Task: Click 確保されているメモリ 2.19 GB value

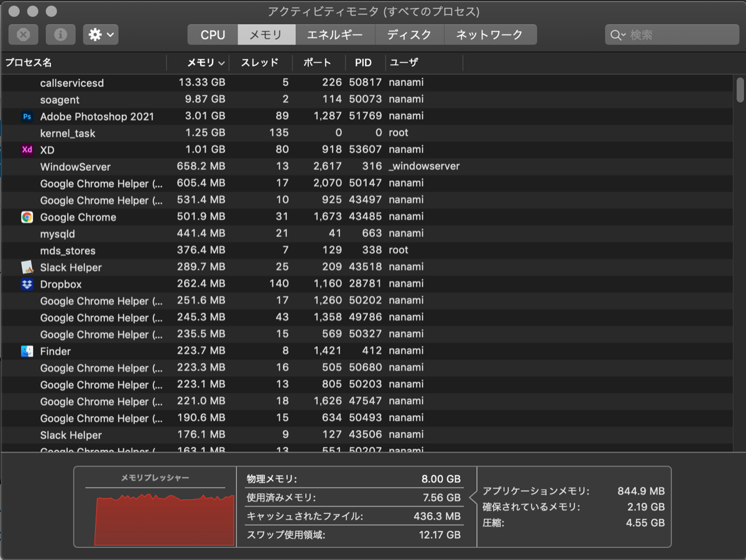Action: click(646, 507)
